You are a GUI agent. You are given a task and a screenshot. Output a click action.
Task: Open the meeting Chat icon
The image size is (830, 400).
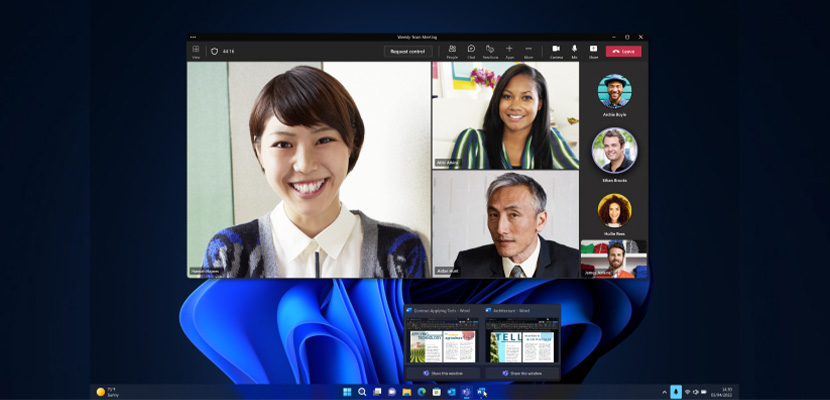[471, 49]
